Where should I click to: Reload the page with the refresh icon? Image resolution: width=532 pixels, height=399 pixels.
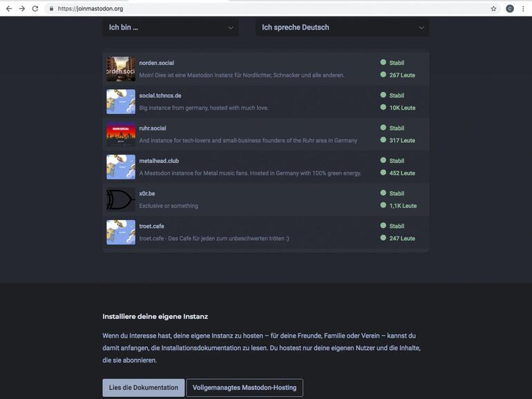pos(35,8)
